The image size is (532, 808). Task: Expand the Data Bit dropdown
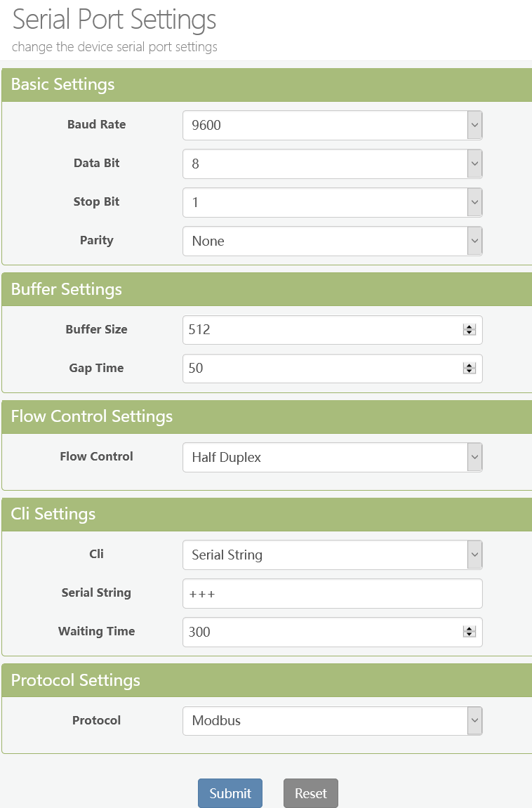tap(332, 164)
